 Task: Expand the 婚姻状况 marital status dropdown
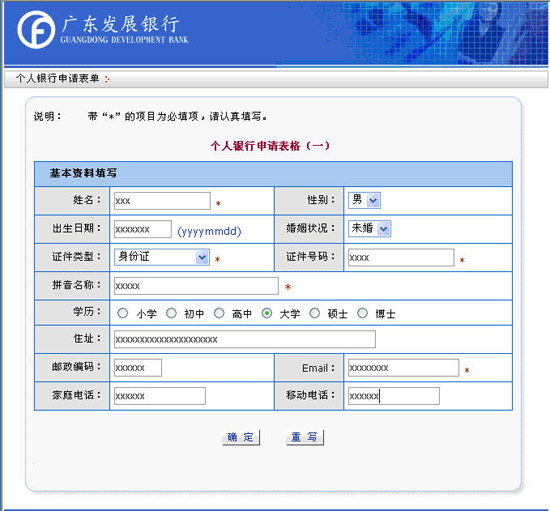370,229
